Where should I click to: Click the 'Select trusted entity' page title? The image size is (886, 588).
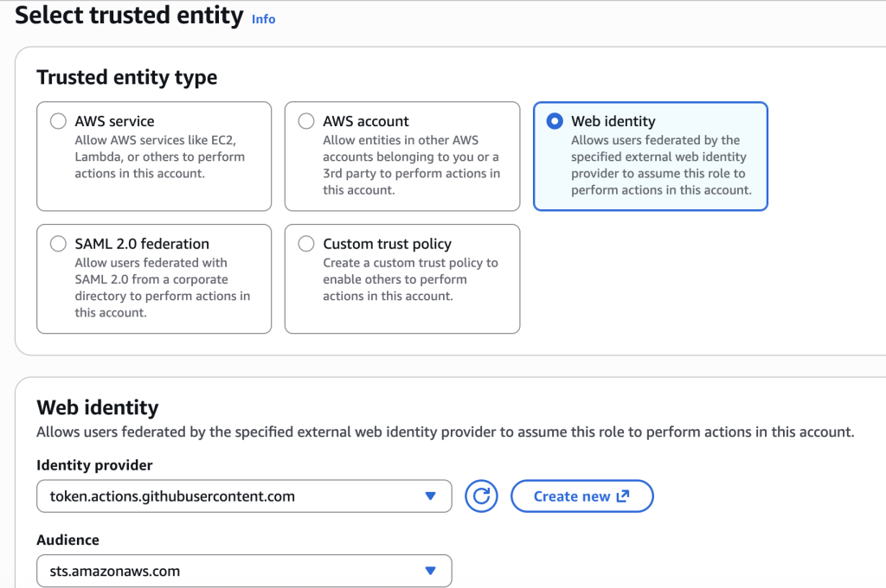click(130, 16)
